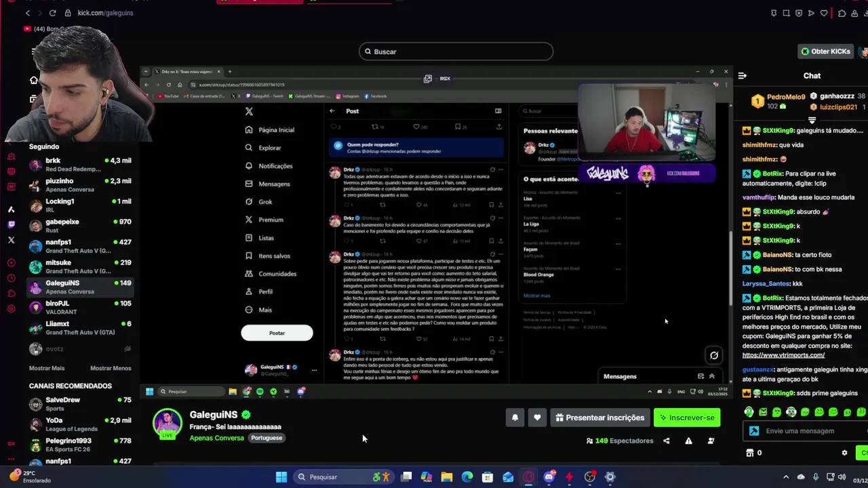
Task: Open File Explorer from the taskbar
Action: [x=447, y=477]
